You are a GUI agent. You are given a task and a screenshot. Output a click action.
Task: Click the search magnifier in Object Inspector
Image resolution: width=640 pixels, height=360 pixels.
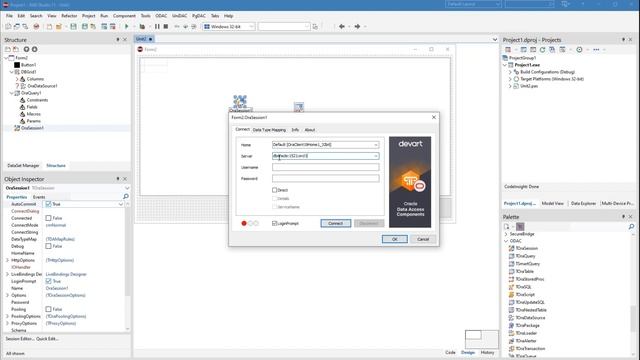pos(126,197)
